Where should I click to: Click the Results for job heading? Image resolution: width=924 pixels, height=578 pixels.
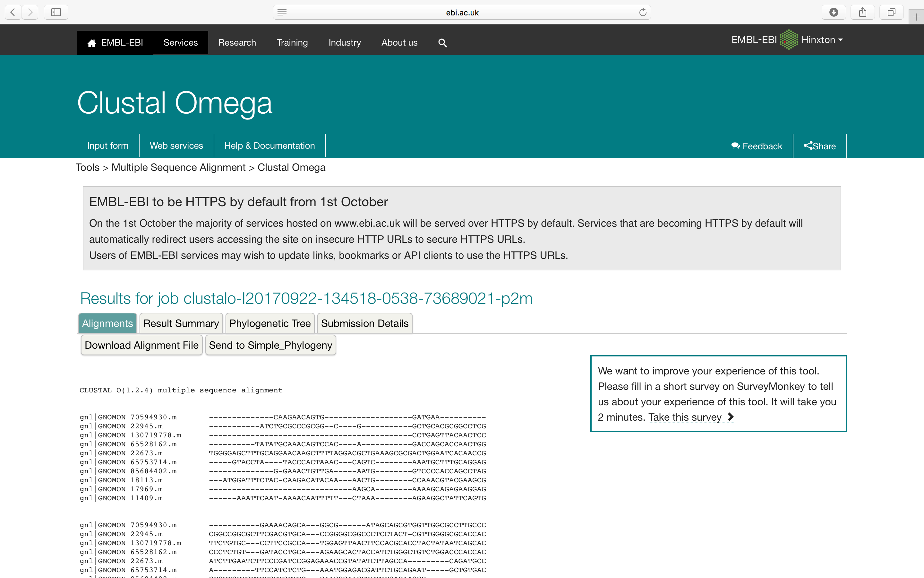[306, 298]
